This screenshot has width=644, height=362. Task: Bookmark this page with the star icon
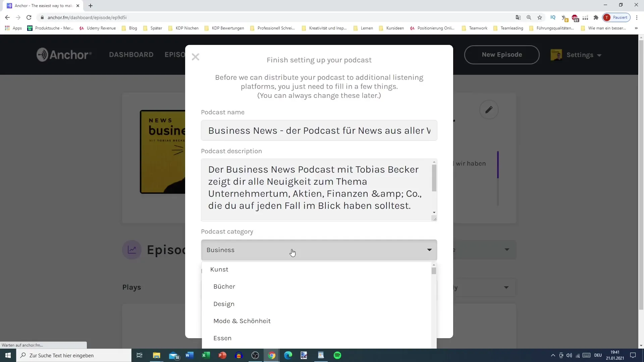point(540,17)
